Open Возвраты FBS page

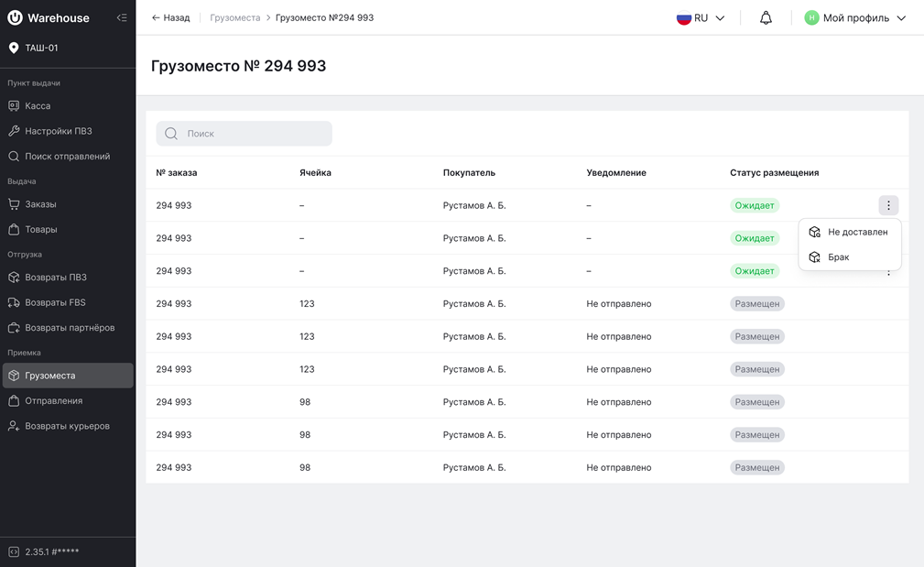coord(55,302)
